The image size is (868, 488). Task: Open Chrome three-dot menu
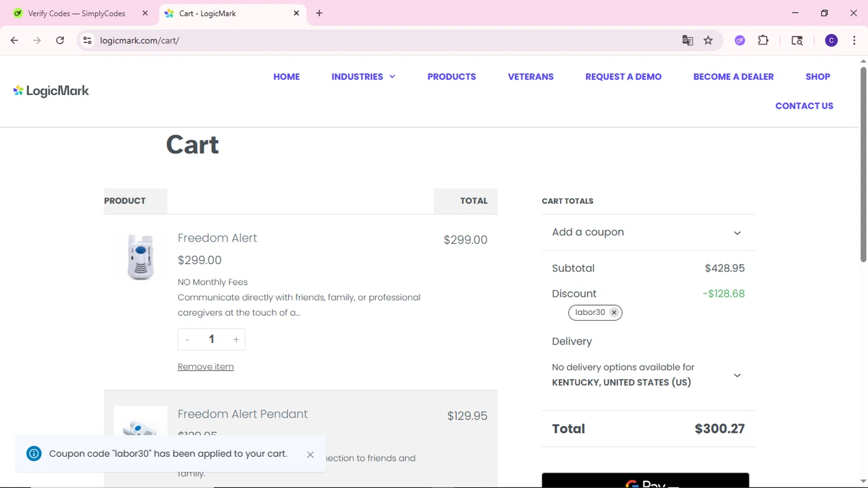854,41
